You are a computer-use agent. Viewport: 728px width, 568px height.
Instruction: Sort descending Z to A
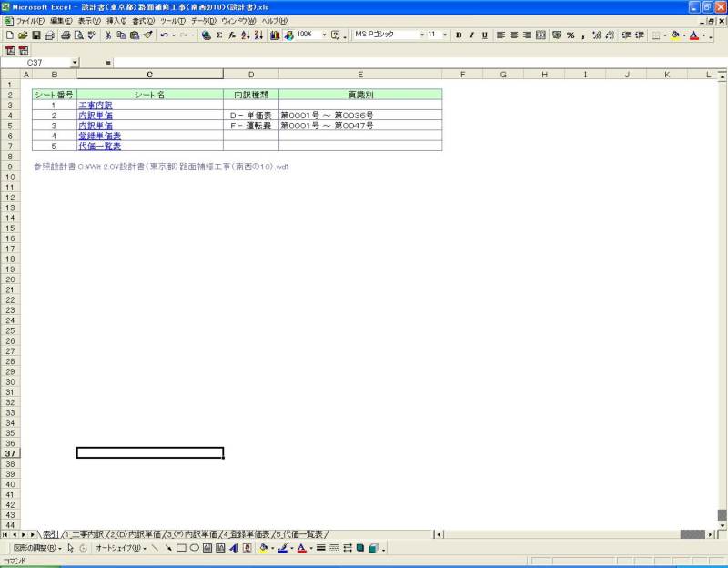[258, 35]
